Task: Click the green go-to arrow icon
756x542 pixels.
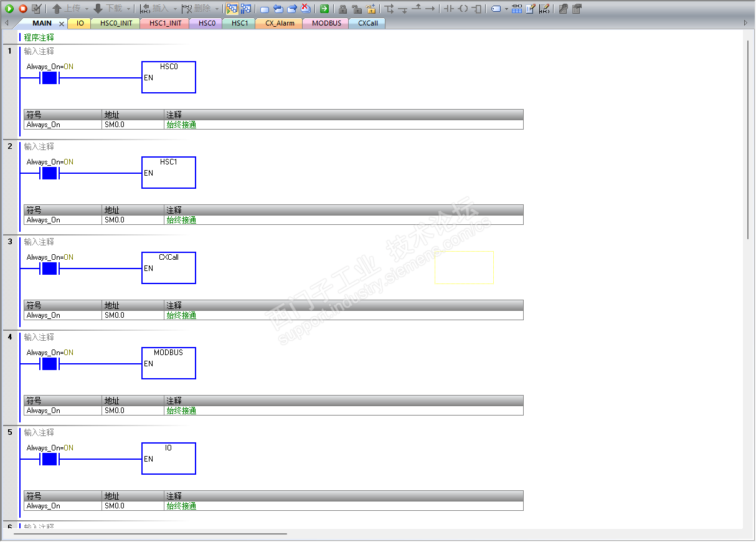Action: [324, 9]
